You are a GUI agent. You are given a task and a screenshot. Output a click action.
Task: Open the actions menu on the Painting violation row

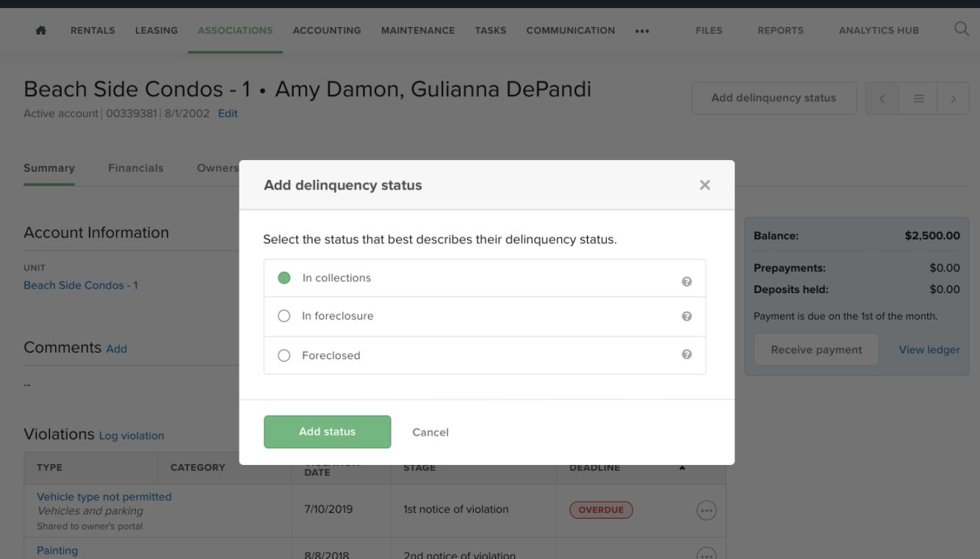pos(706,553)
